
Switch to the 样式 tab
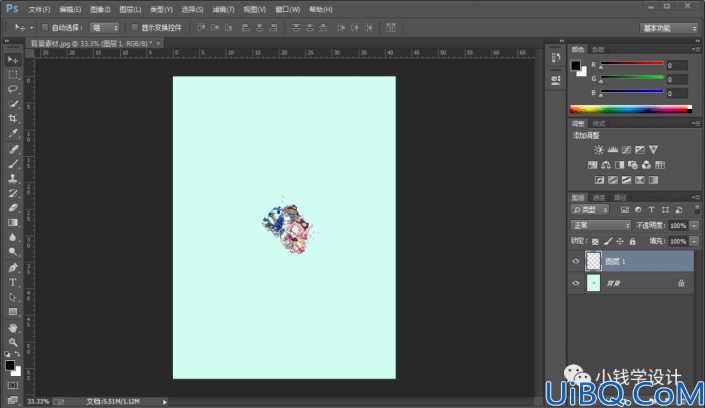click(598, 124)
